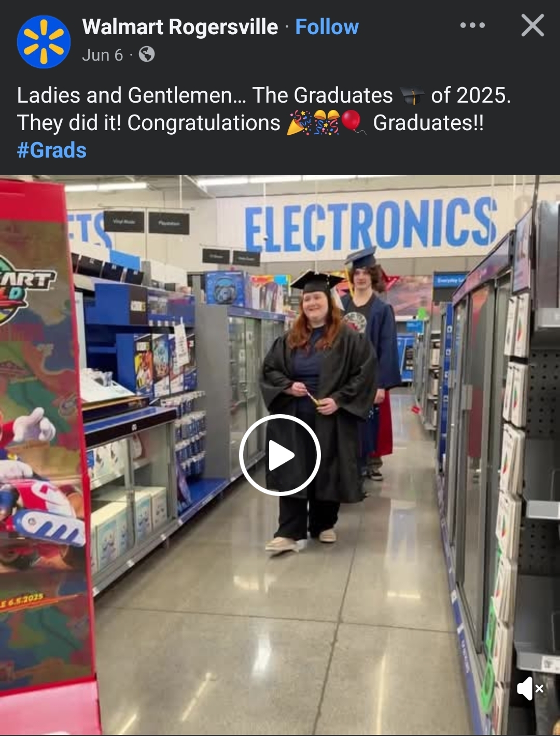Follow the Walmart Rogersville page
This screenshot has height=736, width=560.
(x=327, y=27)
